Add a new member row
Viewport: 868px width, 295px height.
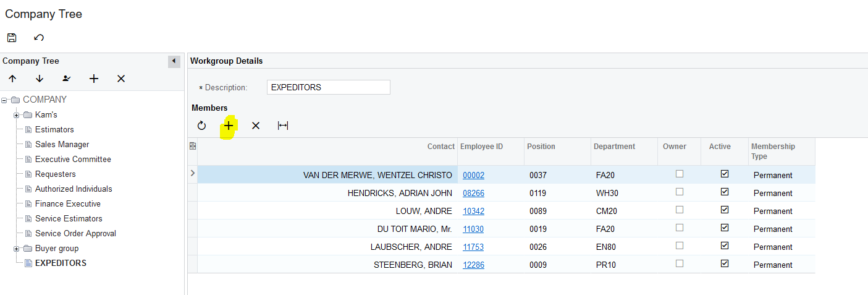229,126
